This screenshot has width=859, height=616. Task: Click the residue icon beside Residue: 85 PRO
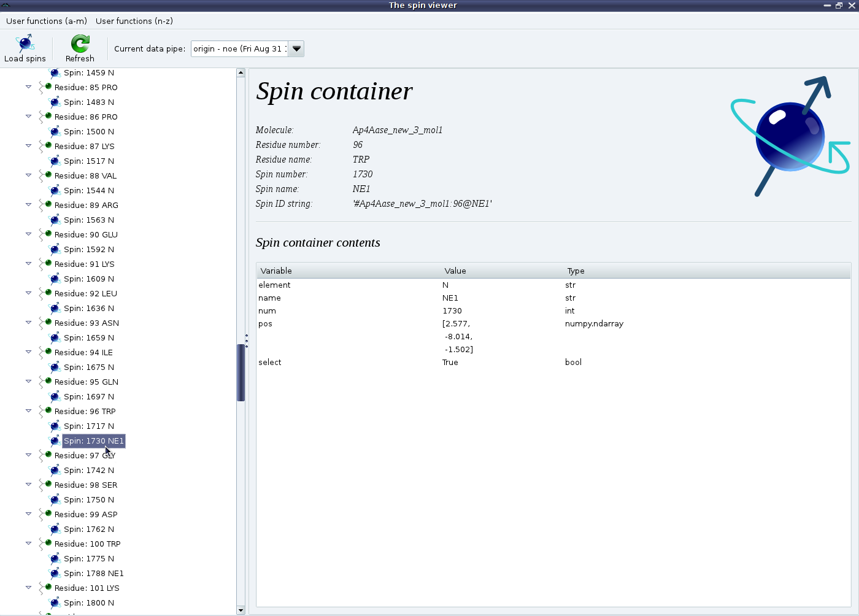(45, 88)
